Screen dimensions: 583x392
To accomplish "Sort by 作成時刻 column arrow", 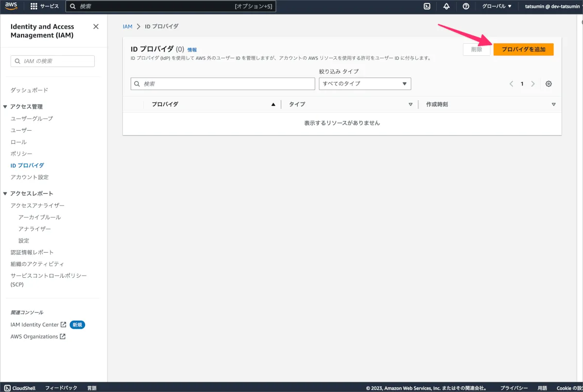I will [553, 104].
